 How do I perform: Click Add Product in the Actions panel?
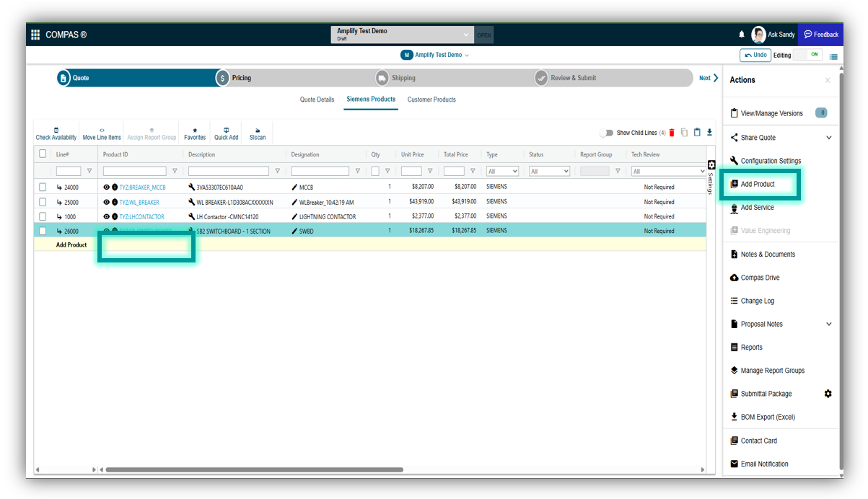coord(758,185)
